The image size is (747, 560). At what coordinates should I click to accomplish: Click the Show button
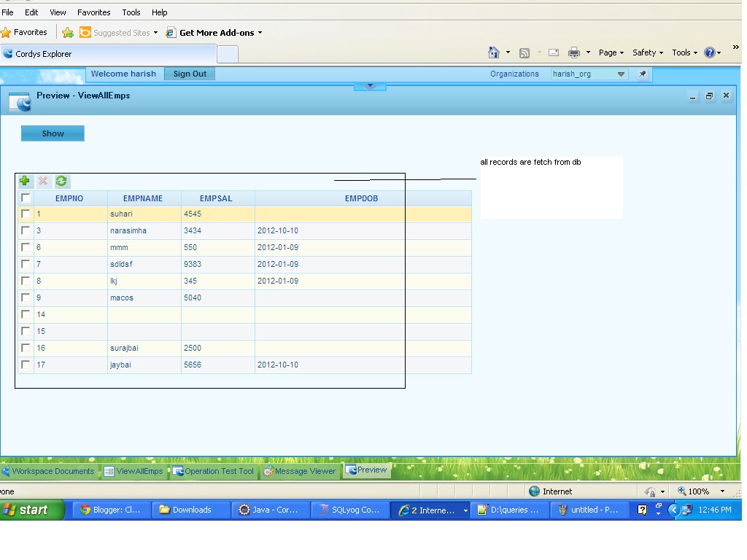pyautogui.click(x=53, y=133)
